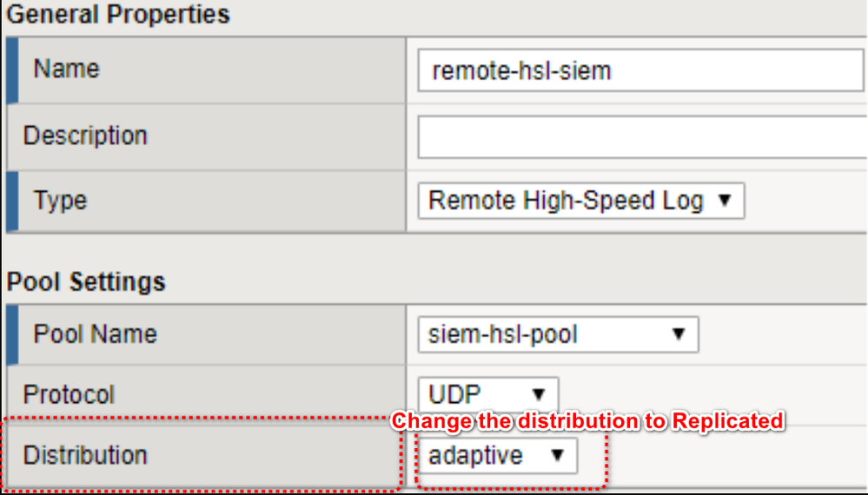Click the arrow beside siem-hsl-pool
Viewport: 868px width, 495px height.
(679, 334)
